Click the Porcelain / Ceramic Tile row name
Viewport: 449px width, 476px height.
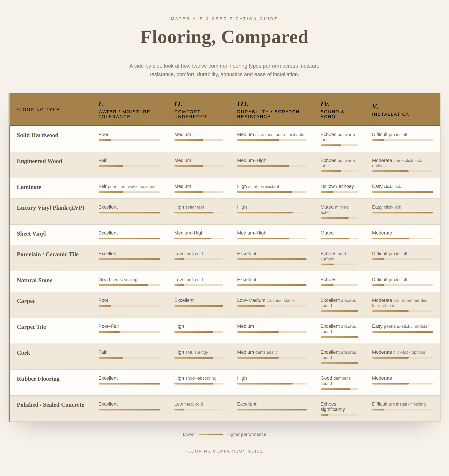pyautogui.click(x=48, y=254)
